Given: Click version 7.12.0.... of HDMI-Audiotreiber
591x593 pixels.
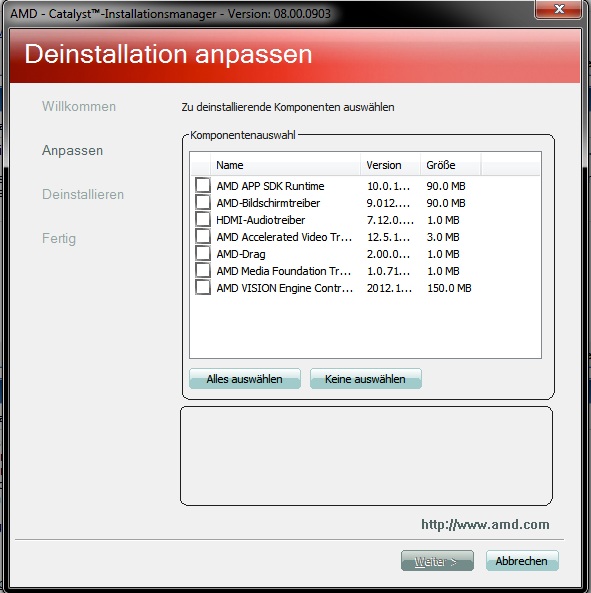Looking at the screenshot, I should pyautogui.click(x=390, y=220).
